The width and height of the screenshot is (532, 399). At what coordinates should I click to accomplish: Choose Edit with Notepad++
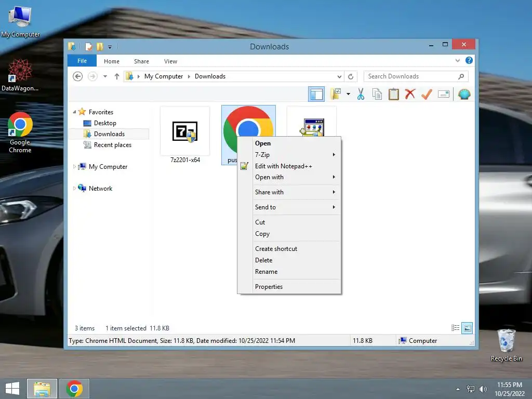(289, 166)
